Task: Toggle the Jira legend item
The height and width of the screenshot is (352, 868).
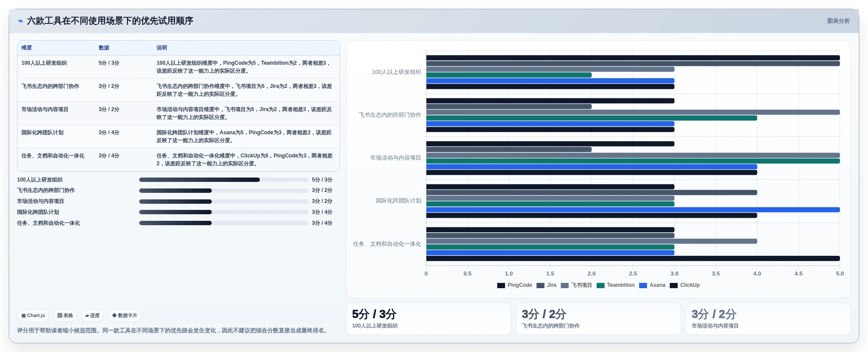Action: pyautogui.click(x=546, y=285)
